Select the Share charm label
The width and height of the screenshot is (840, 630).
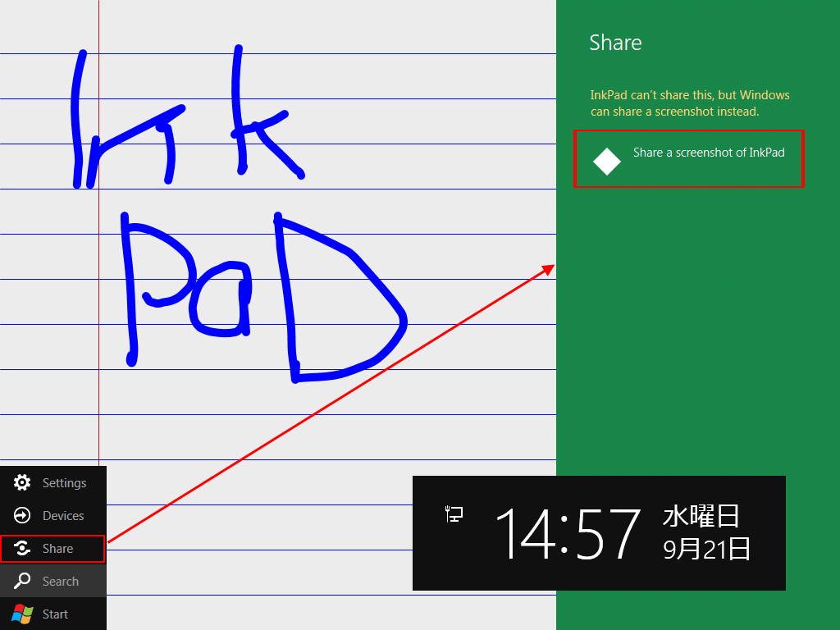tap(58, 549)
